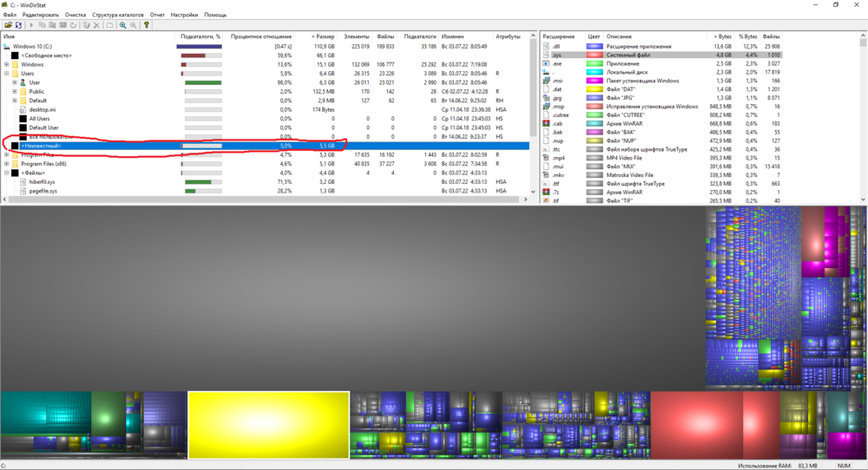
Task: Click the Zoom in magnifier icon
Action: (x=122, y=25)
